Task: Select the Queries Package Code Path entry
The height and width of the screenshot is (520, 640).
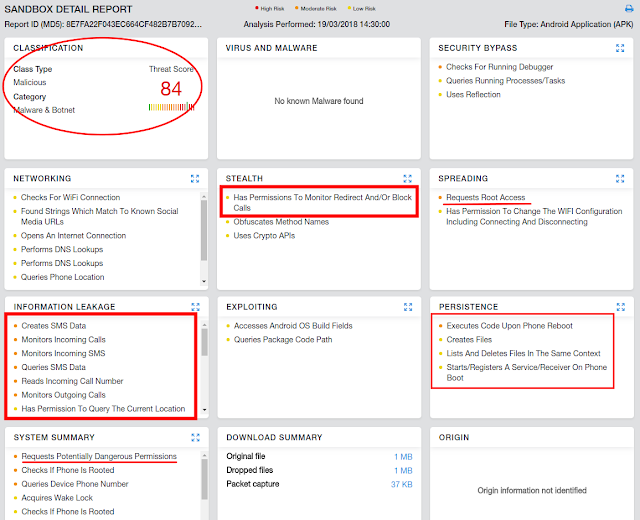Action: 285,340
